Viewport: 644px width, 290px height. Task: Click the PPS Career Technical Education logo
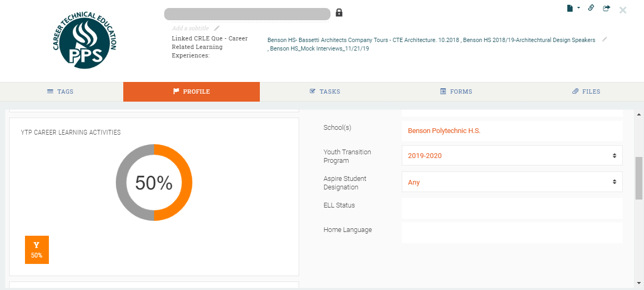84,40
